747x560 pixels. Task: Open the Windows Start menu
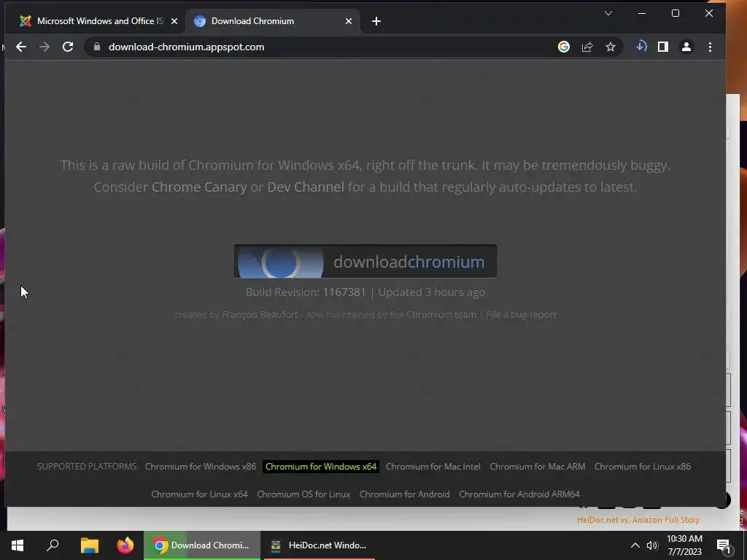[18, 545]
